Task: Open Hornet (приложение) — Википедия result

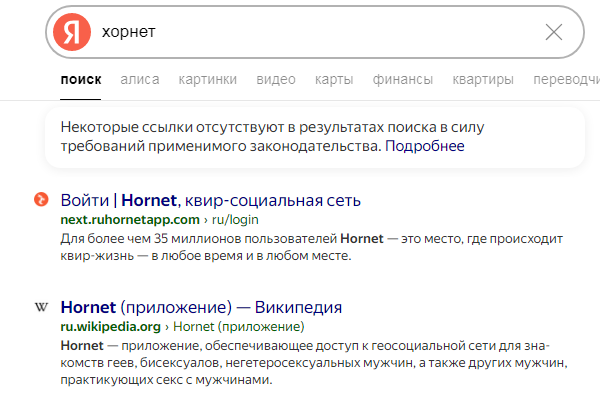Action: pos(201,307)
